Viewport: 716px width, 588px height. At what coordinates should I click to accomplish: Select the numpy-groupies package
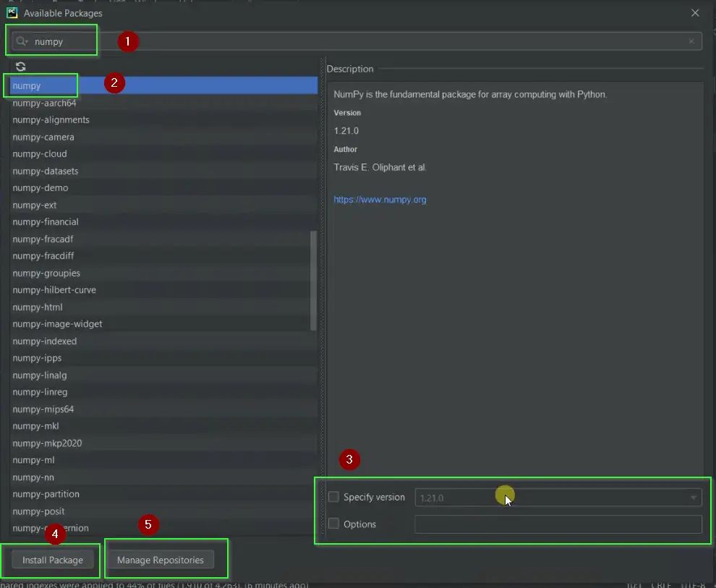(163, 273)
